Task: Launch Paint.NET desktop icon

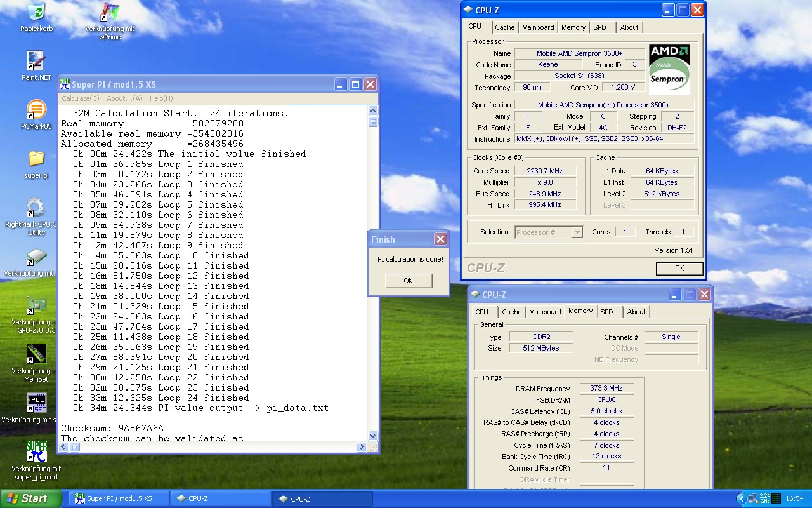Action: tap(36, 61)
